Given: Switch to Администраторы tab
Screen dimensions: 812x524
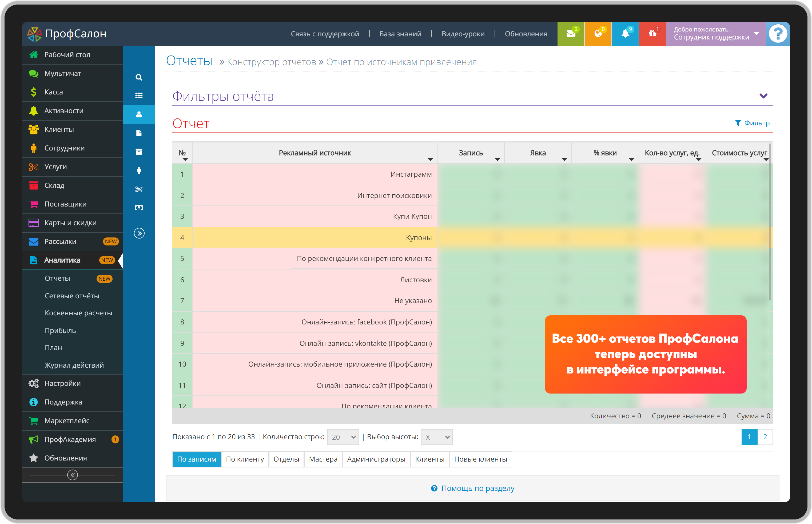Looking at the screenshot, I should pyautogui.click(x=376, y=459).
